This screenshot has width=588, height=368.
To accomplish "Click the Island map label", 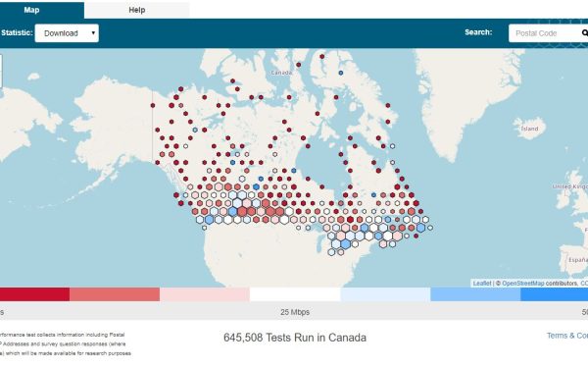I will click(x=529, y=129).
